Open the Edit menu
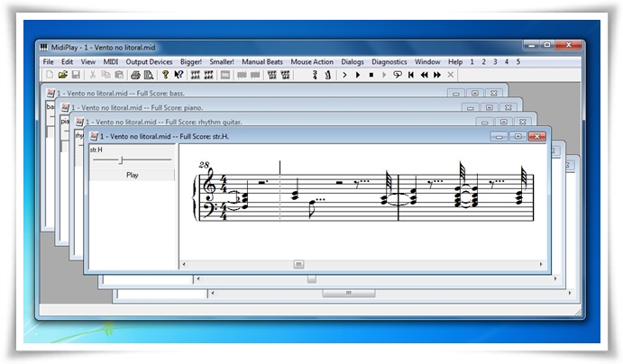Viewport: 623px width, 364px height. (x=67, y=62)
